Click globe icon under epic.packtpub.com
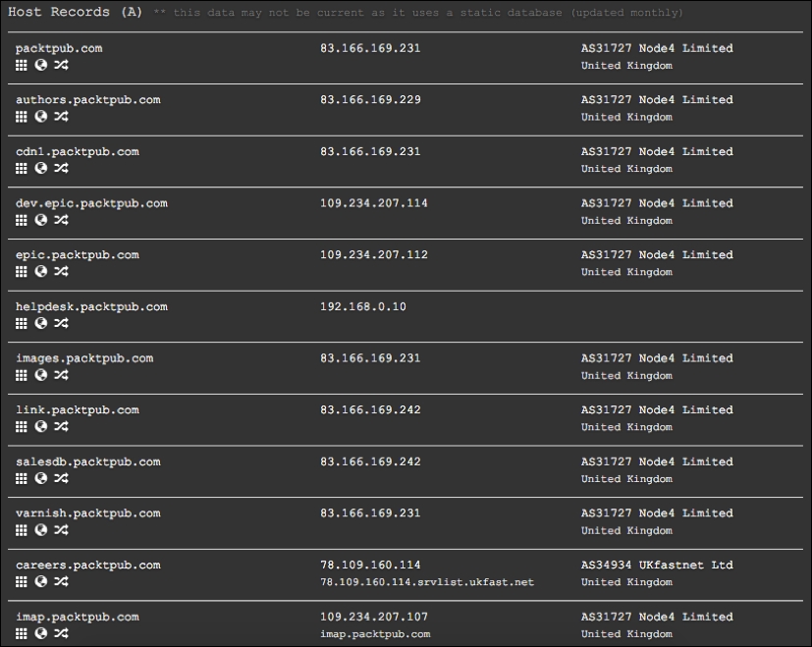The width and height of the screenshot is (812, 647). [41, 271]
